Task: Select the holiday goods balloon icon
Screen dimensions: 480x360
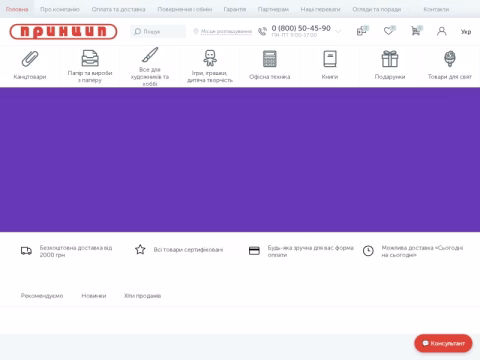Action: tap(450, 59)
